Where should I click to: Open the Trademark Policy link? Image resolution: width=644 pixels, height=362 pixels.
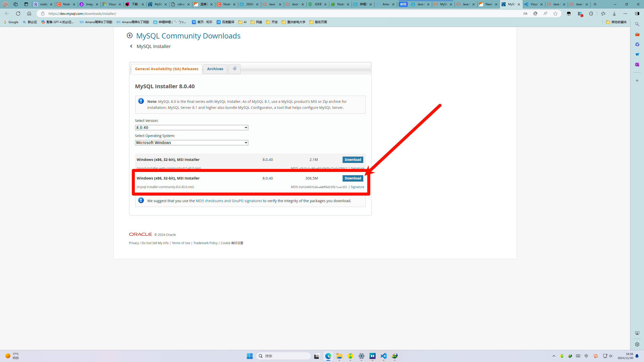tap(205, 243)
